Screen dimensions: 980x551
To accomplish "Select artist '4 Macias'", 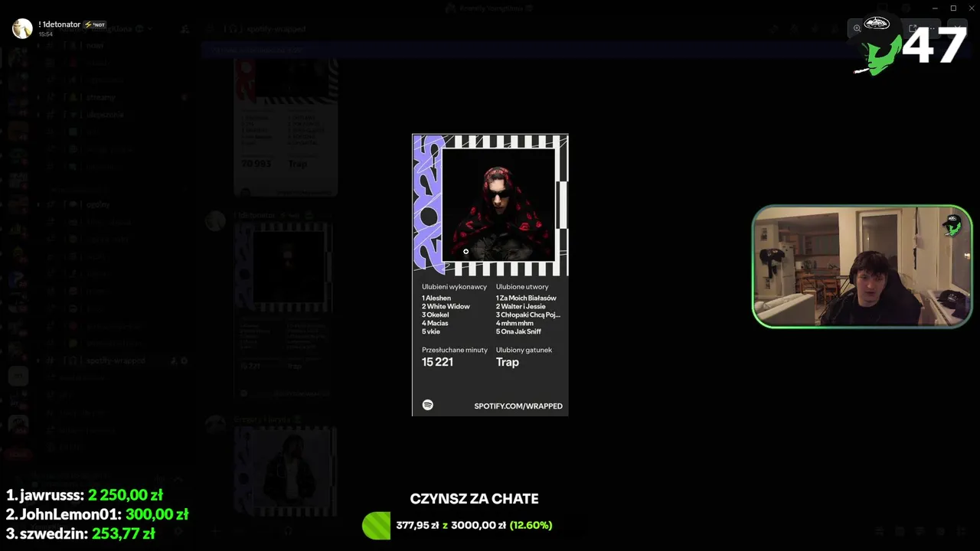I will point(435,323).
